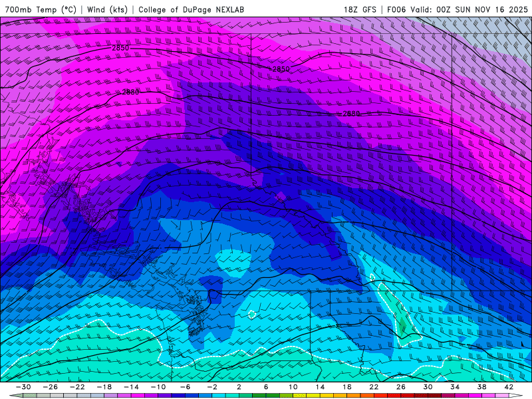Click the -14 legend value

coord(131,387)
